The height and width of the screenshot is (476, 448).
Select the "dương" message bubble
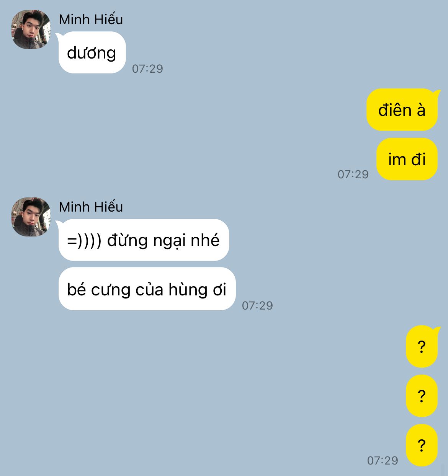point(92,52)
